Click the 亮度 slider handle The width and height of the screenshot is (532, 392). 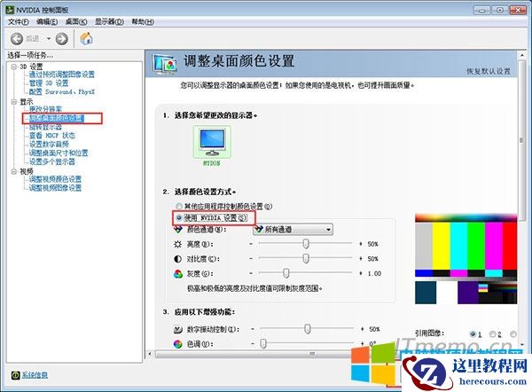coord(306,244)
